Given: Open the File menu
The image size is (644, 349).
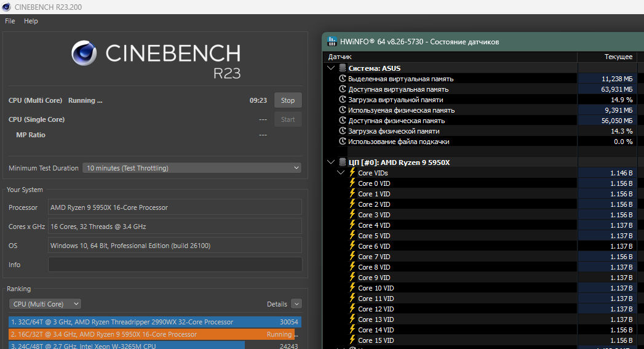Looking at the screenshot, I should coord(10,21).
